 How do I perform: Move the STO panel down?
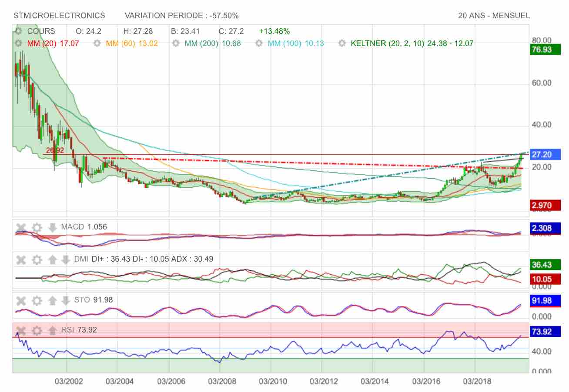[66, 300]
